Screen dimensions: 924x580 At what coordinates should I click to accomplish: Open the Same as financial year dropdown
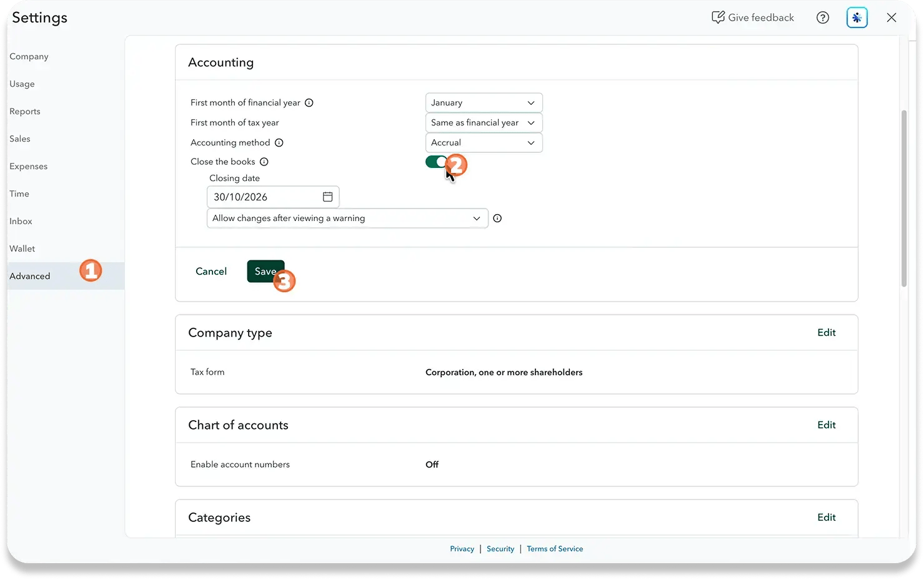pyautogui.click(x=484, y=122)
